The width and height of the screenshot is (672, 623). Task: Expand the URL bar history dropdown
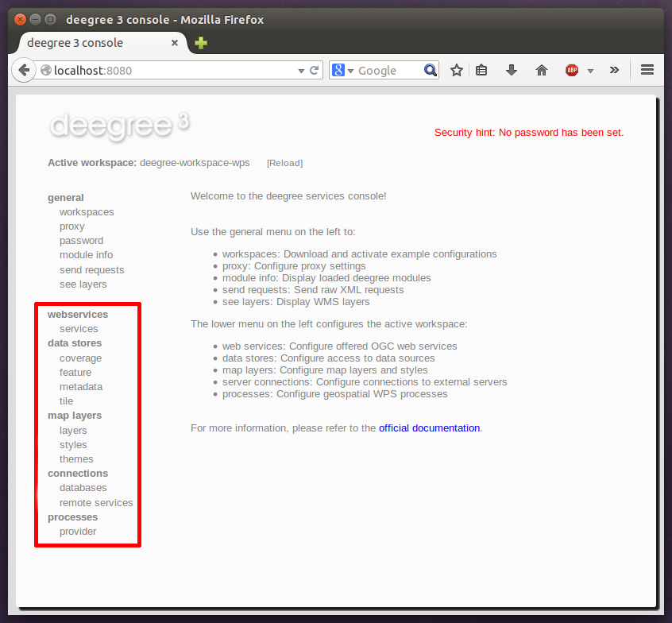coord(301,70)
